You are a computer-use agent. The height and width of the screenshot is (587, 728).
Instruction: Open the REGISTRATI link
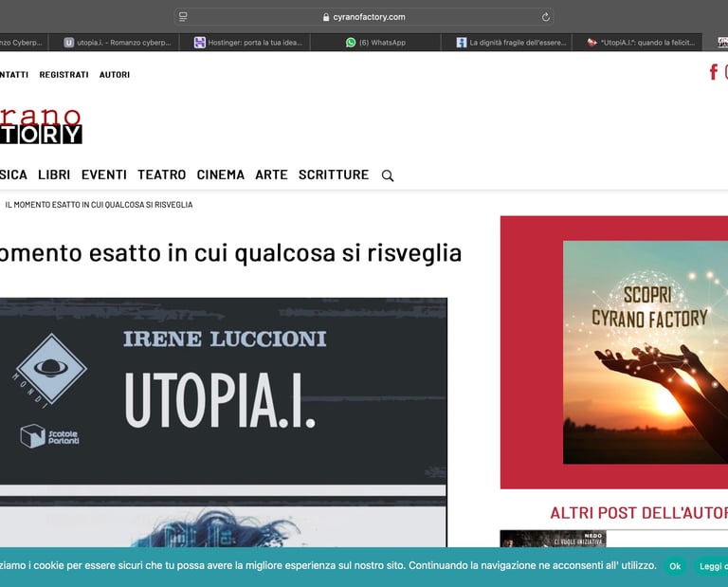(64, 75)
